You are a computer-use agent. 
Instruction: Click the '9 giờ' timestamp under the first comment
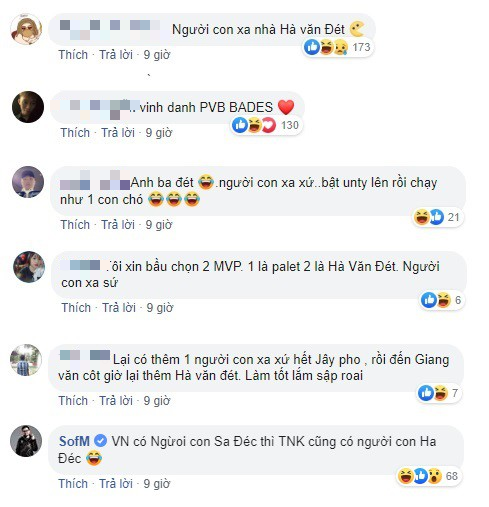(x=157, y=55)
